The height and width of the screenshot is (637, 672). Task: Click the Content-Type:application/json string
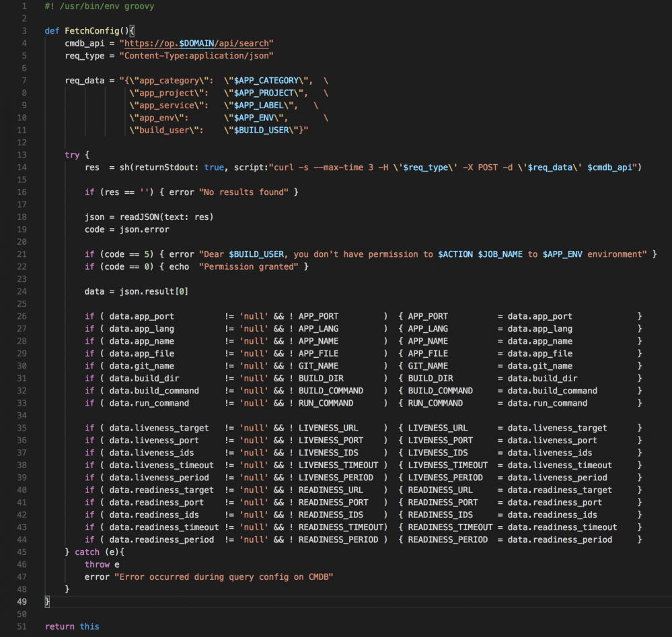(x=196, y=55)
